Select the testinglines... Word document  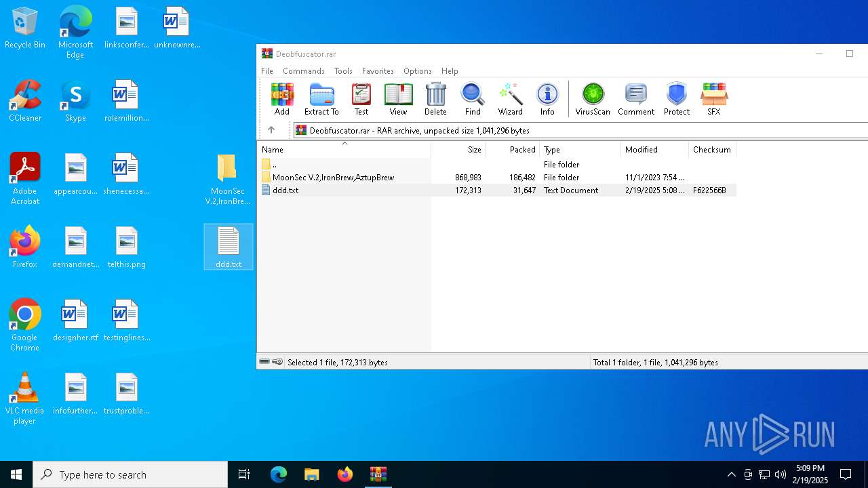pos(127,321)
